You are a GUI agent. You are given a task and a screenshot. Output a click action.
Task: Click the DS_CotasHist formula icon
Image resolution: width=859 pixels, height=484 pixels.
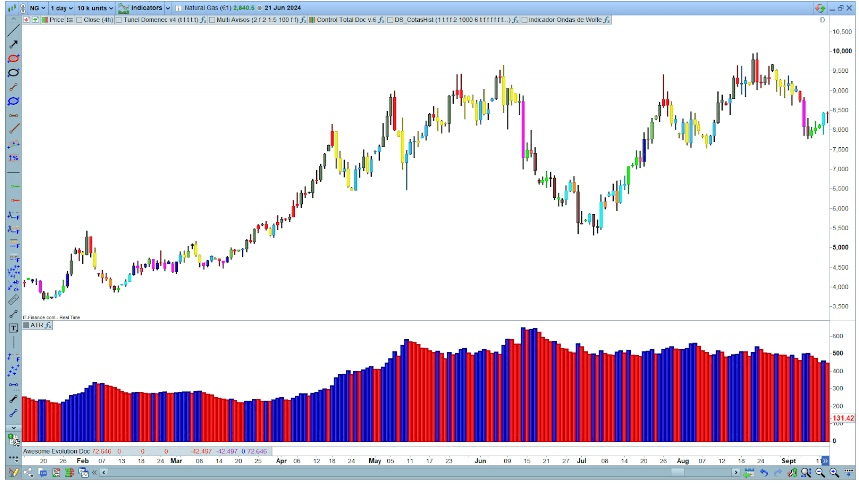tap(515, 20)
